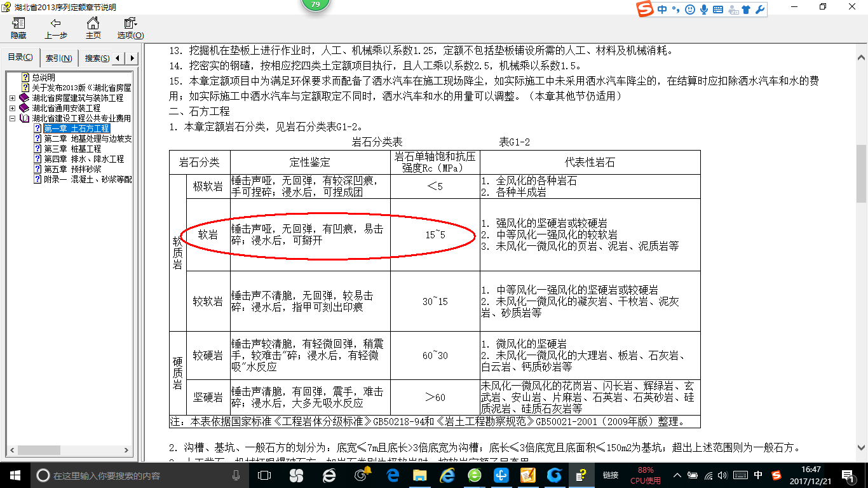Click Sogou user account icon
The width and height of the screenshot is (868, 488).
click(x=733, y=9)
